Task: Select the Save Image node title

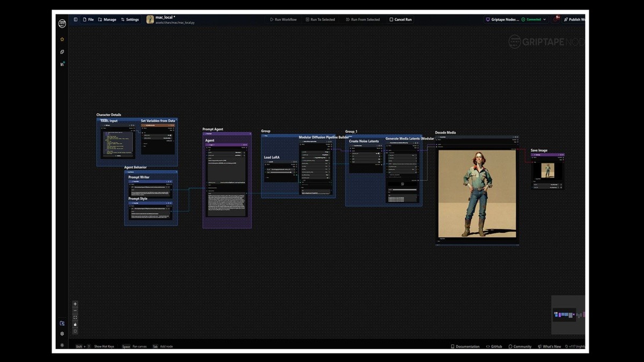Action: [x=539, y=151]
